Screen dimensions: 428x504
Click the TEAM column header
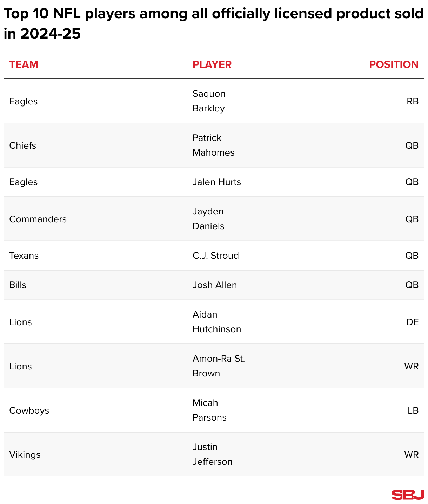click(x=24, y=64)
